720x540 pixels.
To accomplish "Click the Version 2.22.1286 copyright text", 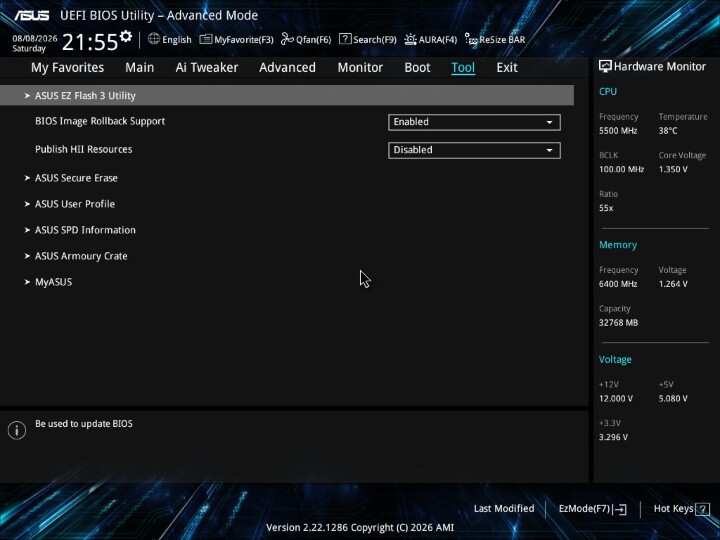I will tap(360, 528).
